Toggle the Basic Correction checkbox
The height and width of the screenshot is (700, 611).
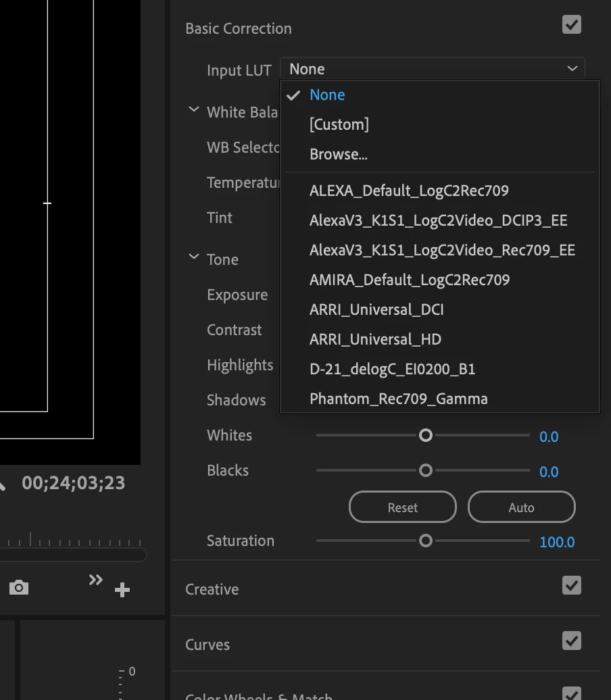[572, 24]
